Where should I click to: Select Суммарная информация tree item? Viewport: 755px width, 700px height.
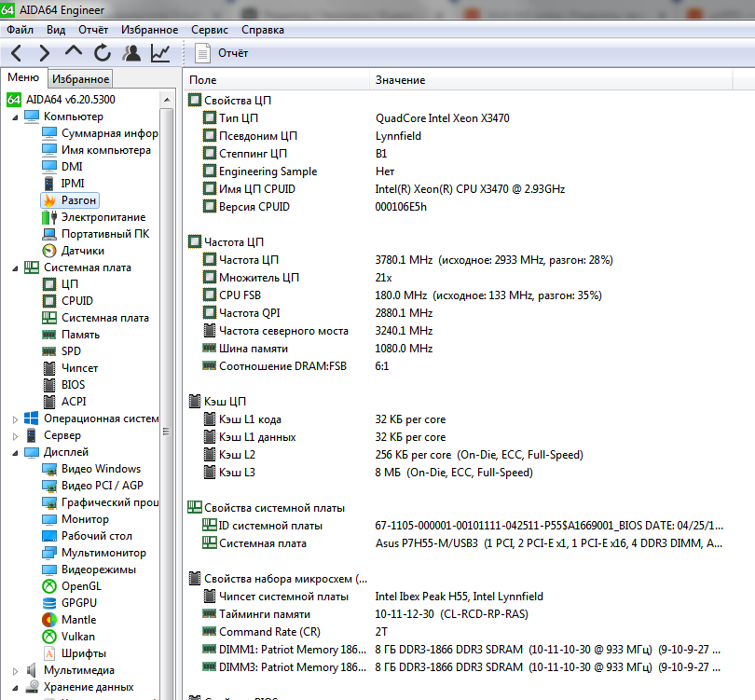pyautogui.click(x=100, y=133)
